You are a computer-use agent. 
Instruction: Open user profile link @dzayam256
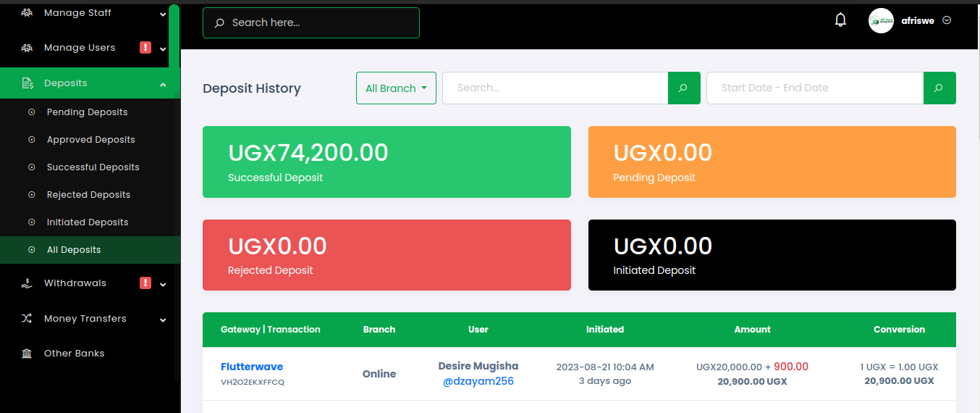(x=478, y=381)
